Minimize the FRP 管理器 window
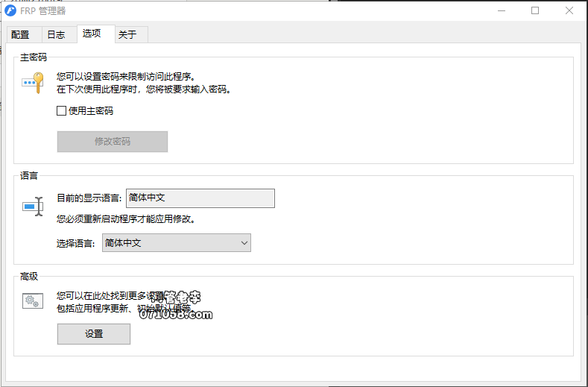 pyautogui.click(x=499, y=11)
